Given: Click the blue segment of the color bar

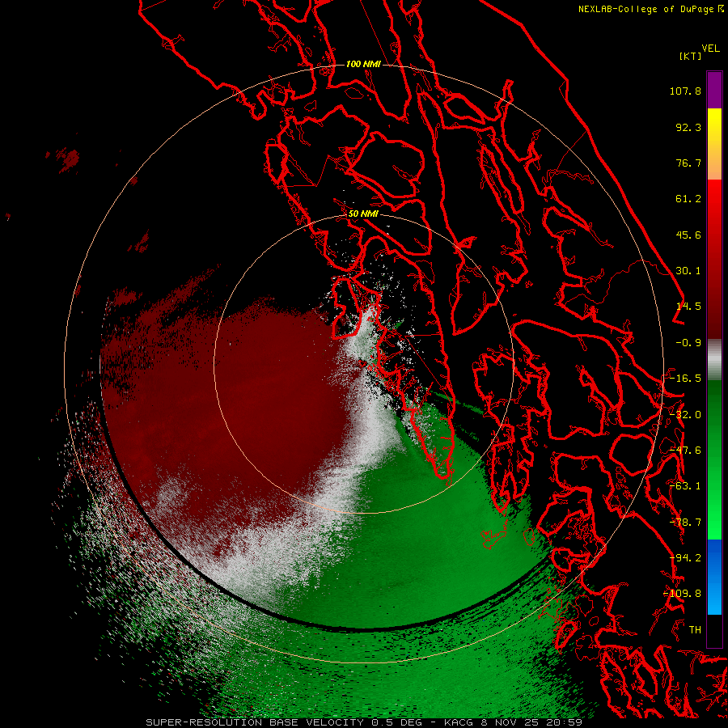Looking at the screenshot, I should (x=714, y=577).
